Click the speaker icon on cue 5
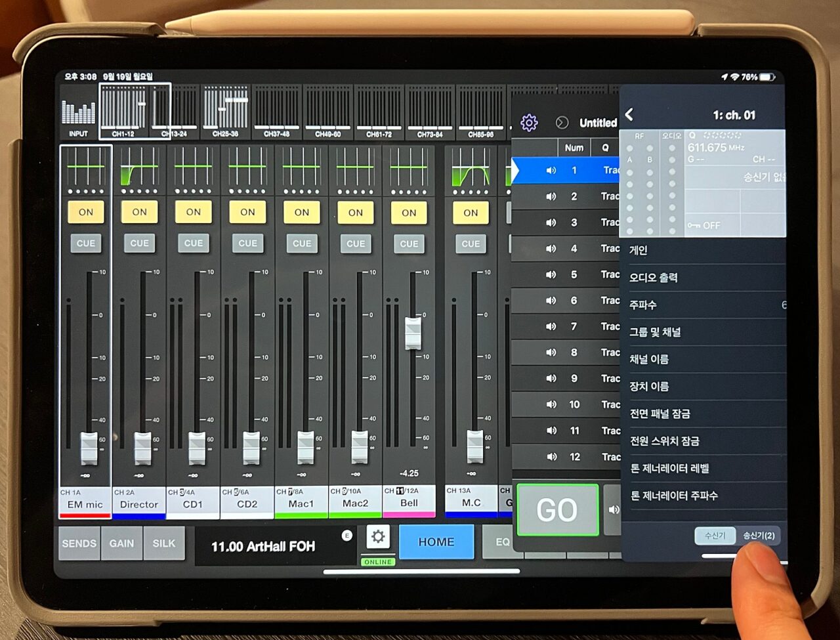Viewport: 840px width, 640px height. pyautogui.click(x=551, y=274)
